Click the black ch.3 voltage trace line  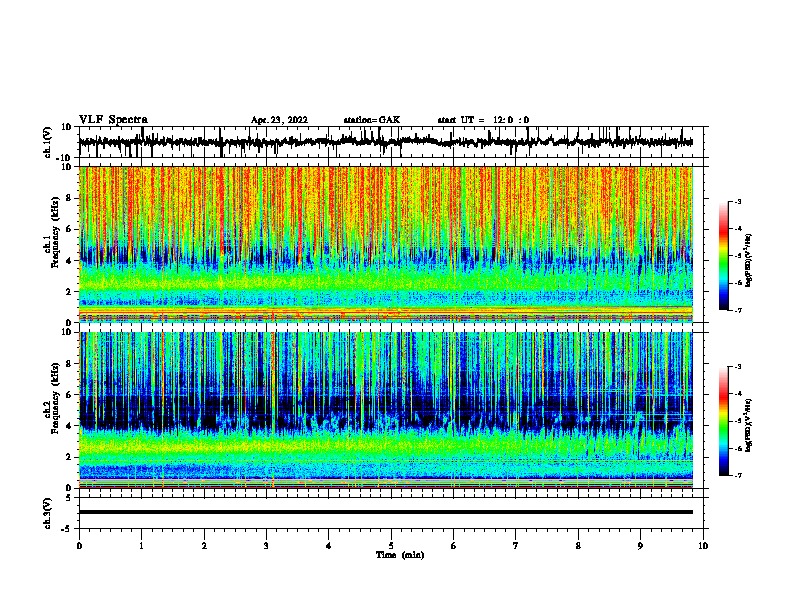pyautogui.click(x=386, y=512)
